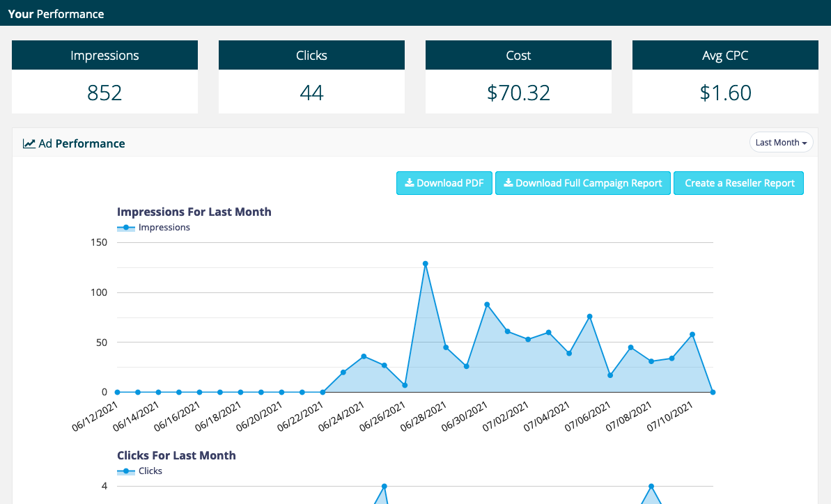Click the Download PDF button label
Screen dimensions: 831x504
coord(450,183)
